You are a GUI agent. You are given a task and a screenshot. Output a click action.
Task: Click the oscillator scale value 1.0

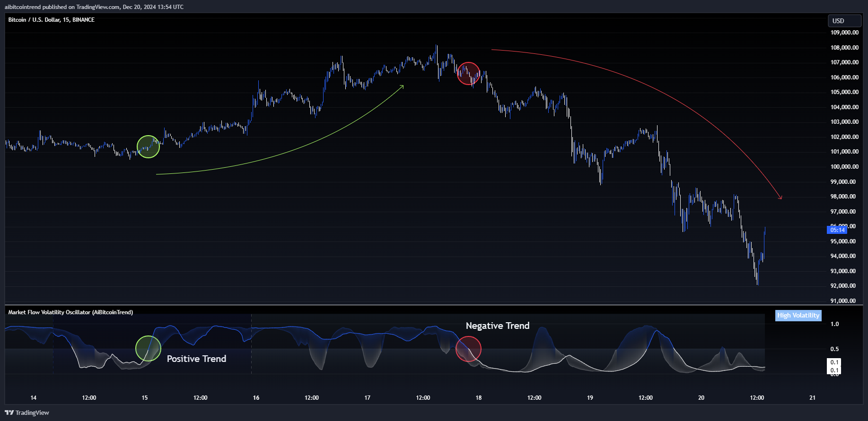click(834, 324)
